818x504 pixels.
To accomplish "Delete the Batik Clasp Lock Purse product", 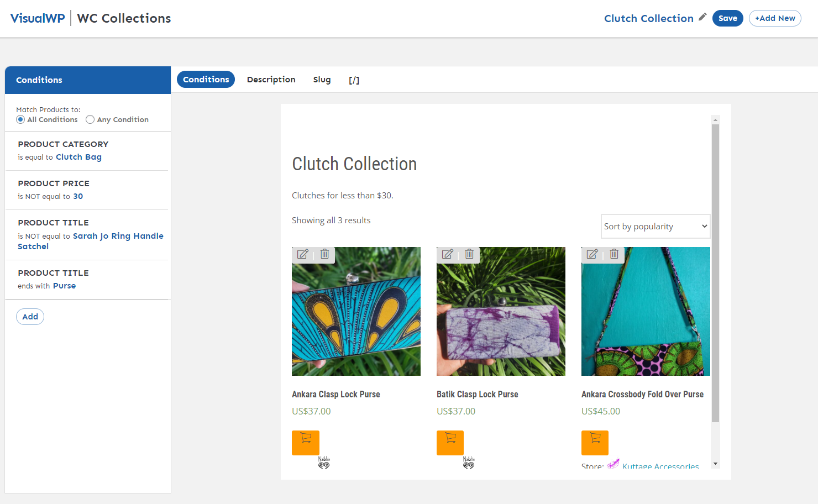I will point(469,254).
